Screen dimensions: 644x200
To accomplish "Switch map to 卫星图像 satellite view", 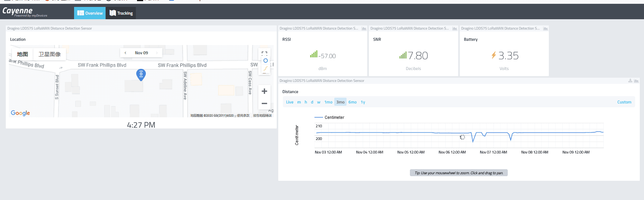I will pyautogui.click(x=50, y=54).
